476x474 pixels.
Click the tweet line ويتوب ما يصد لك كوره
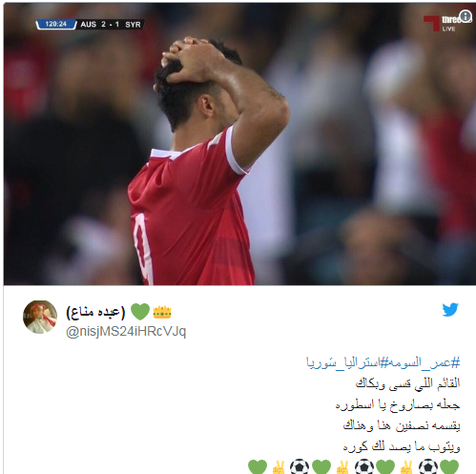[402, 446]
